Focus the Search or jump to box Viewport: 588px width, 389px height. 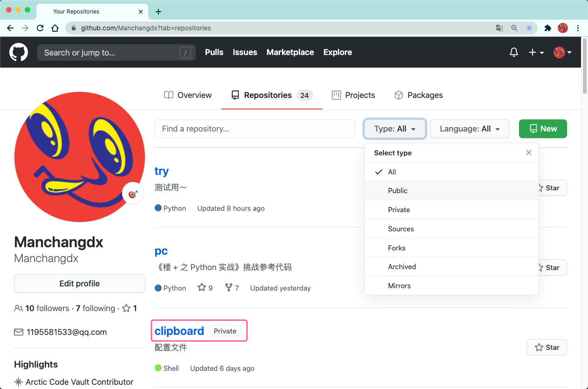[x=116, y=53]
